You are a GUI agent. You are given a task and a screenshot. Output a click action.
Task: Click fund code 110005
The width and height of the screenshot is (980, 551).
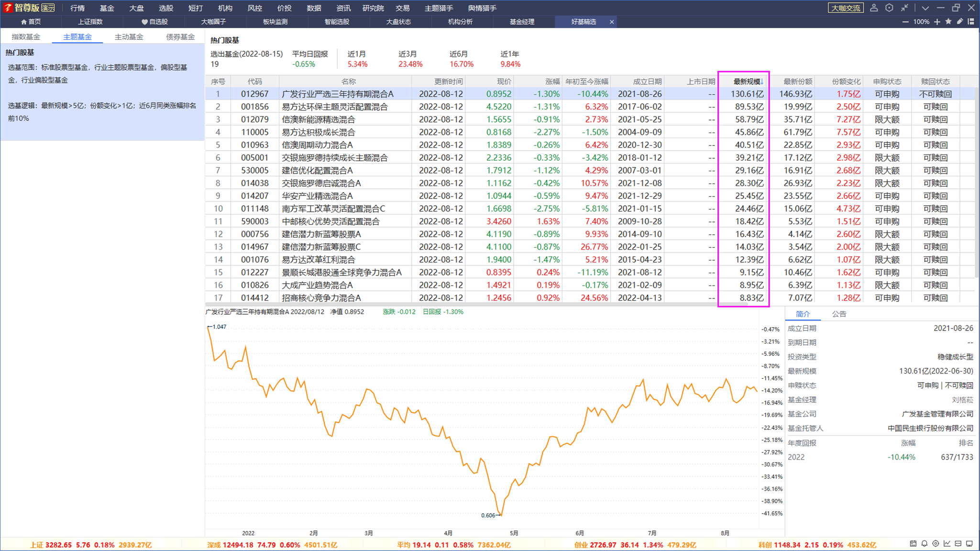click(254, 132)
